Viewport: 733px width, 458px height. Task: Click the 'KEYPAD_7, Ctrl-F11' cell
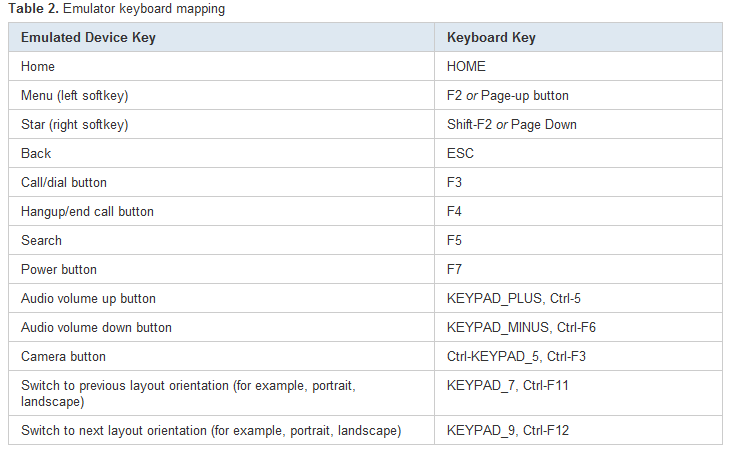coord(508,385)
